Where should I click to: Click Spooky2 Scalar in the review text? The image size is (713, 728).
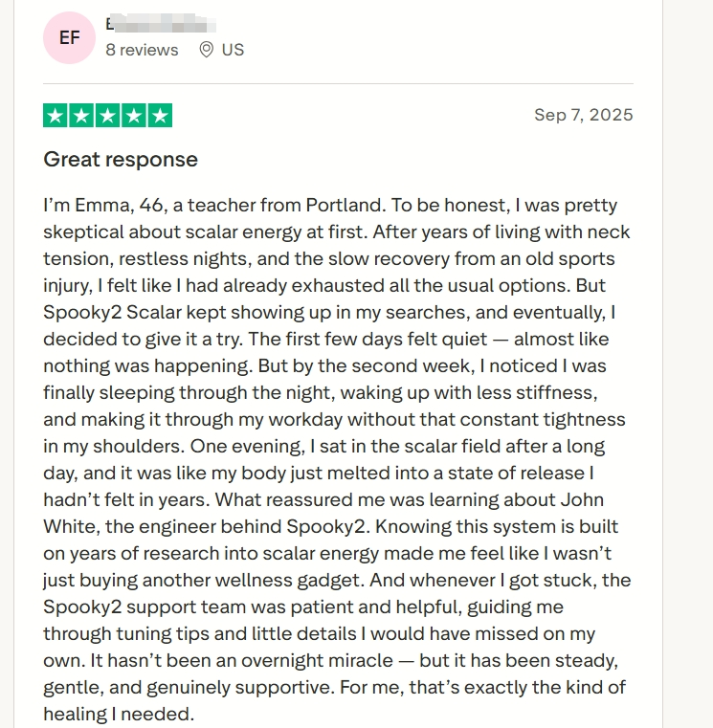pos(104,313)
